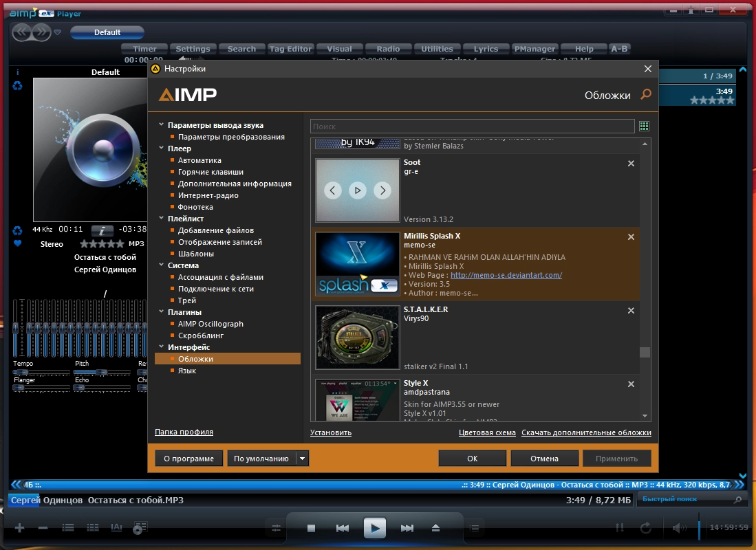The image size is (756, 550).
Task: Open track info with the 'i' button
Action: pyautogui.click(x=102, y=230)
